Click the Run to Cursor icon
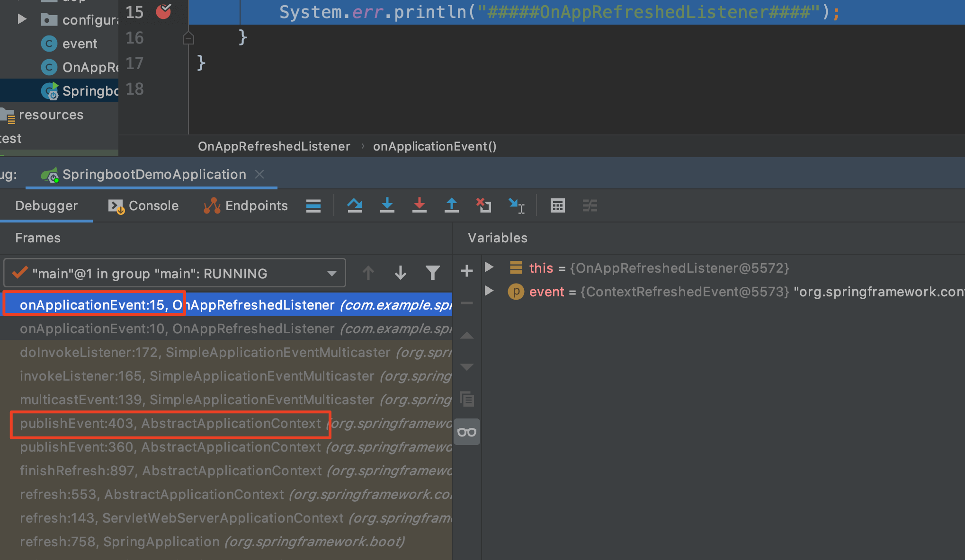Screen dimensions: 965x560 pyautogui.click(x=516, y=205)
